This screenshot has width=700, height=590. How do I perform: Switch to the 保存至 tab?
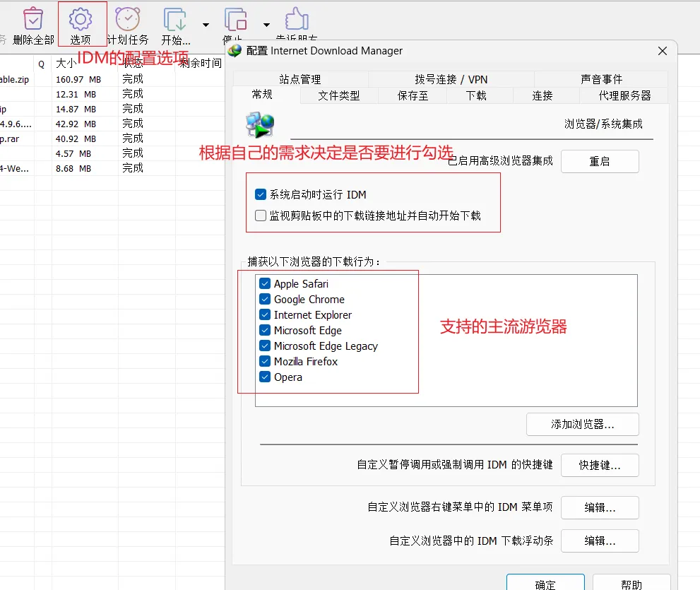(413, 95)
